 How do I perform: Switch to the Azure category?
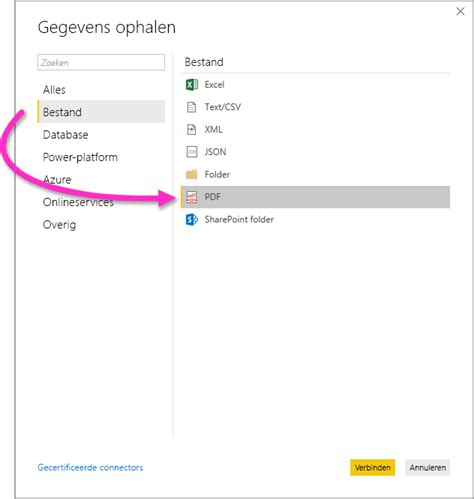101,180
